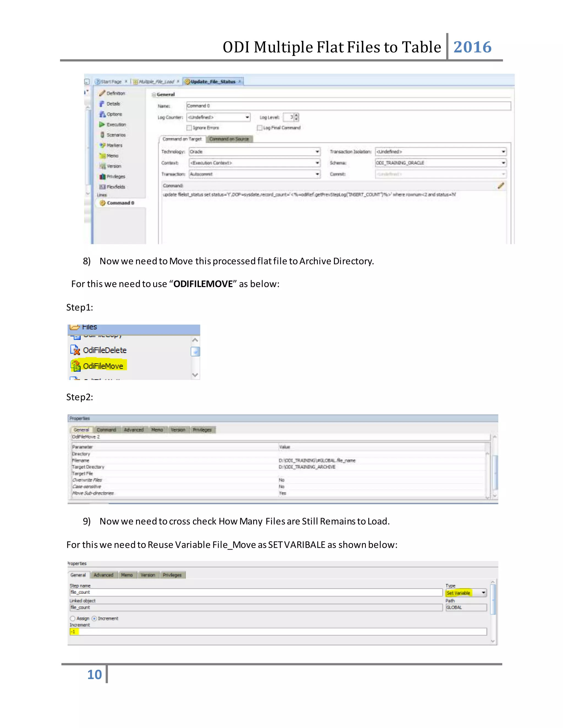Click the Name field containing Command 0

click(x=349, y=106)
